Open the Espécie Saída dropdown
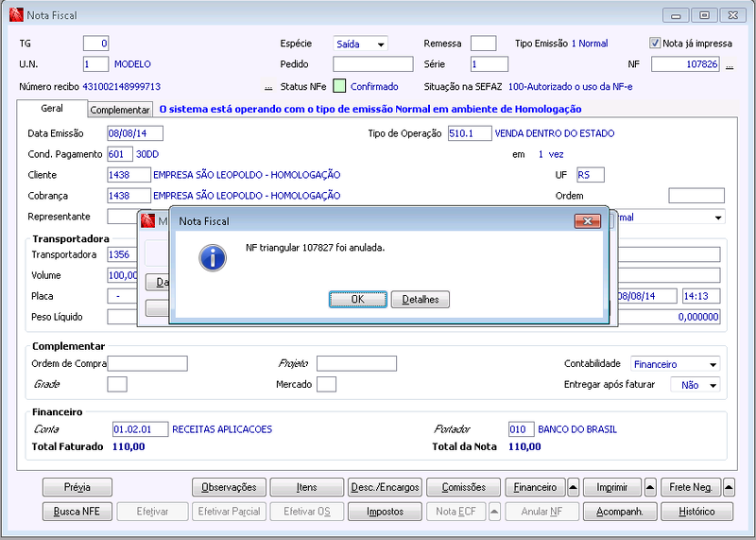The width and height of the screenshot is (756, 540). tap(360, 44)
